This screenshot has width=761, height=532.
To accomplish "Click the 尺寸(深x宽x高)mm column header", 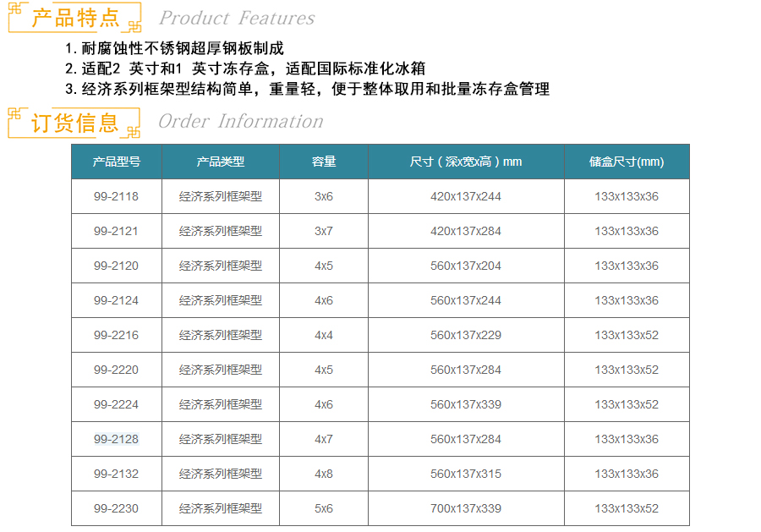I will pyautogui.click(x=466, y=162).
